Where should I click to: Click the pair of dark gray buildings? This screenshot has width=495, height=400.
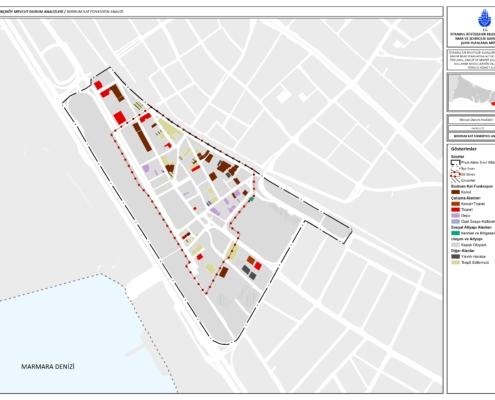(249, 272)
